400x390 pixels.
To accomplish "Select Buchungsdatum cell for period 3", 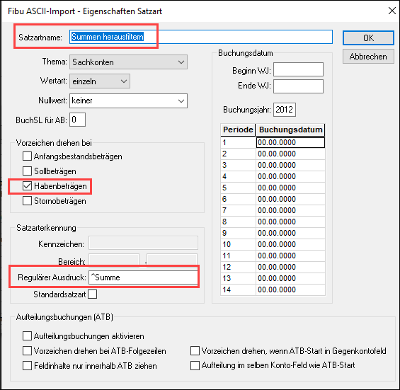I will [290, 165].
